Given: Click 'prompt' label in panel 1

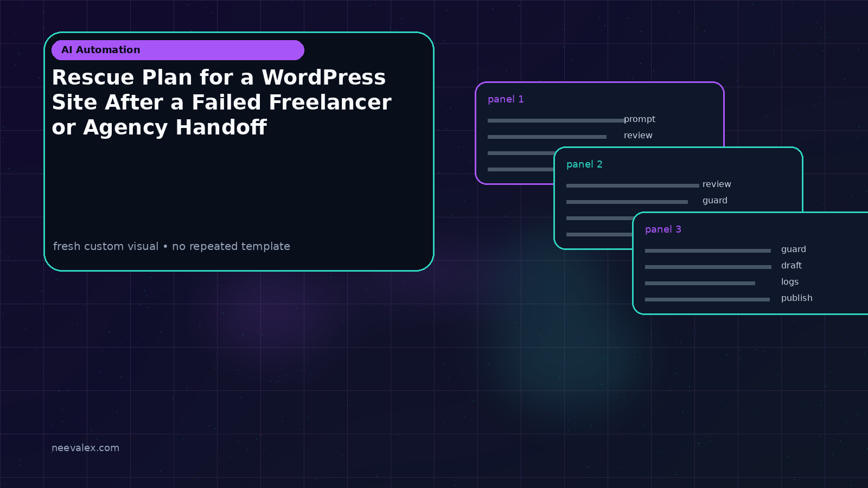Looking at the screenshot, I should coord(640,119).
